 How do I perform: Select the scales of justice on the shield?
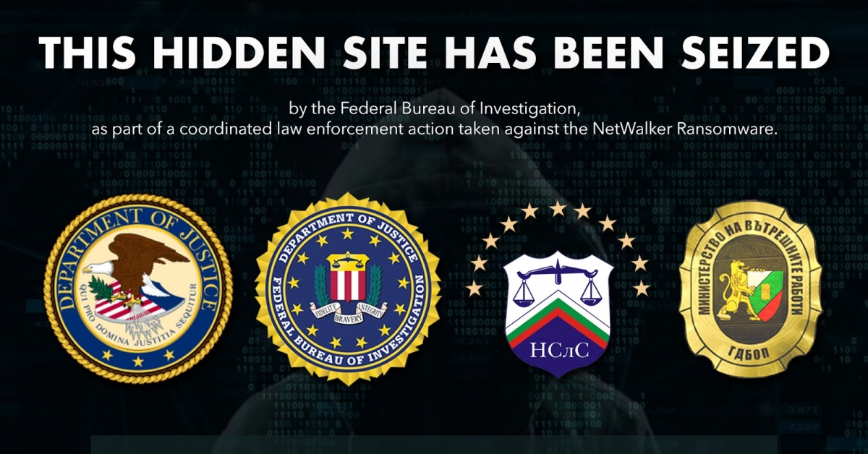point(558,284)
